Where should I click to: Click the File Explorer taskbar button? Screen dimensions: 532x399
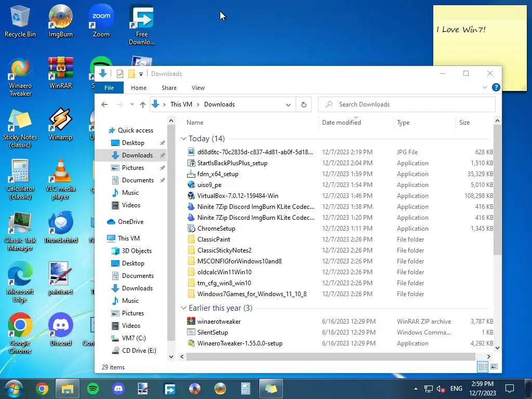click(68, 389)
